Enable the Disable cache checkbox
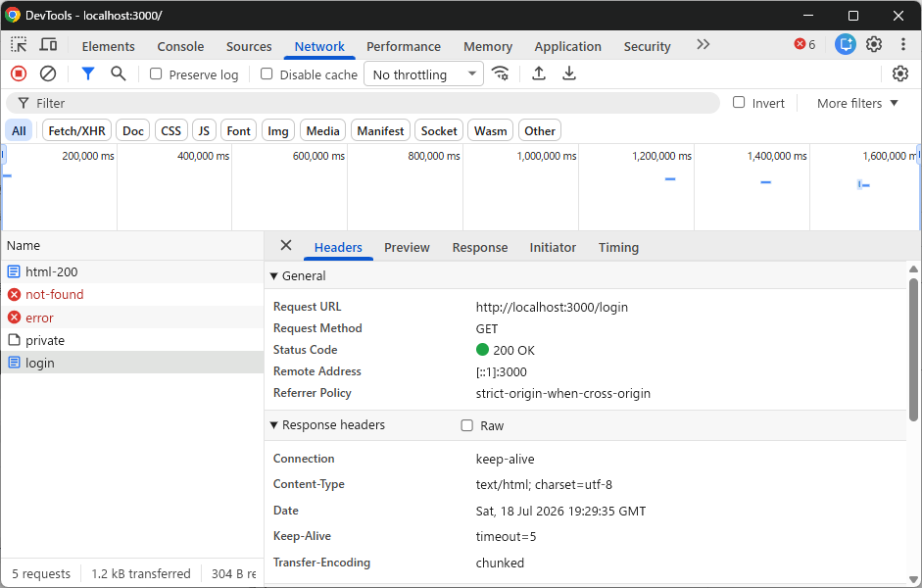Image resolution: width=922 pixels, height=588 pixels. (x=267, y=74)
